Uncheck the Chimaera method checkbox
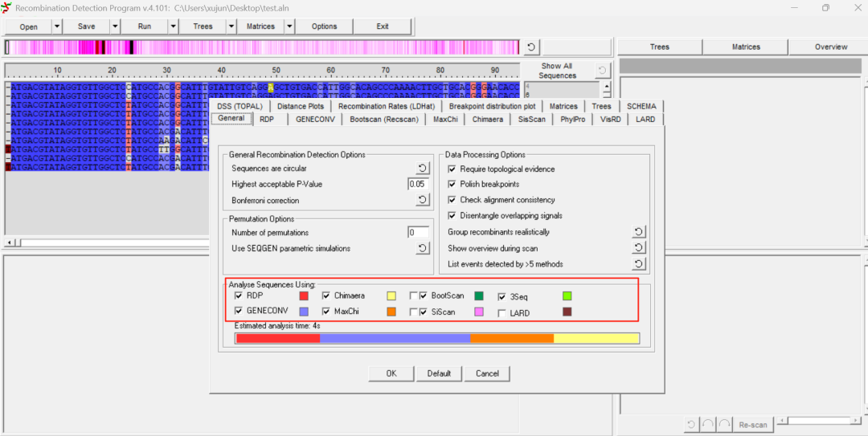Viewport: 868px width, 436px height. point(326,295)
